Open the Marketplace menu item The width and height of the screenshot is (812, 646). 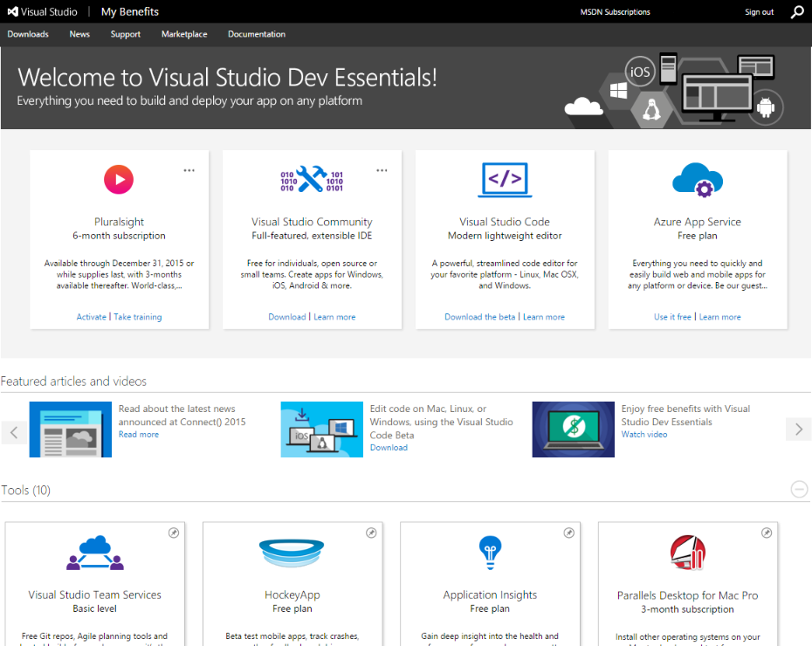tap(184, 34)
